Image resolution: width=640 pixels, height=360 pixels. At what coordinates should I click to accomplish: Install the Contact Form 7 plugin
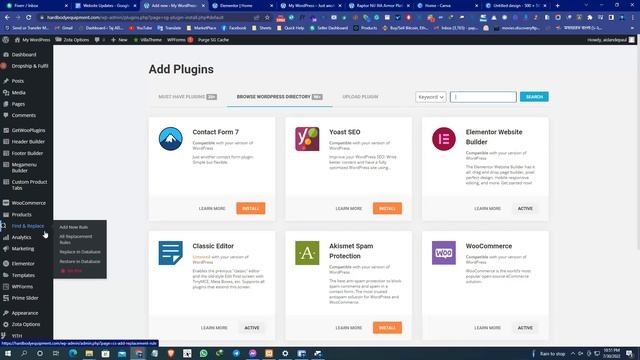tap(251, 208)
